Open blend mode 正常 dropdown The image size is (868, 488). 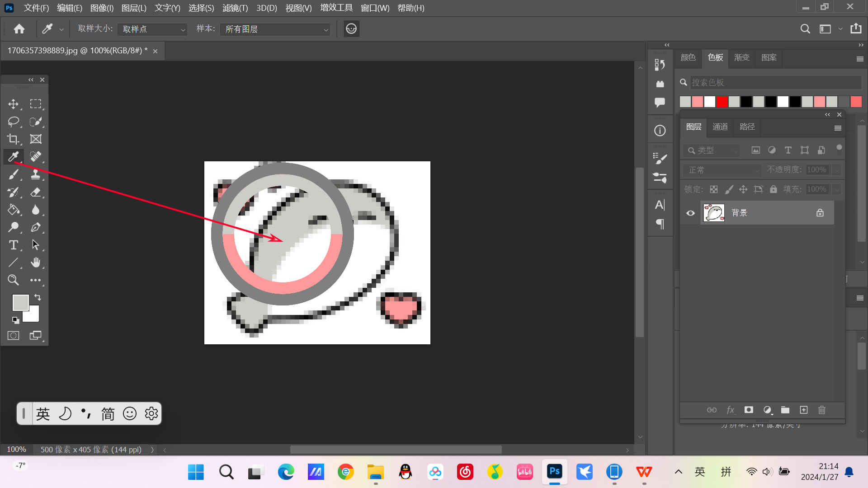pos(722,170)
